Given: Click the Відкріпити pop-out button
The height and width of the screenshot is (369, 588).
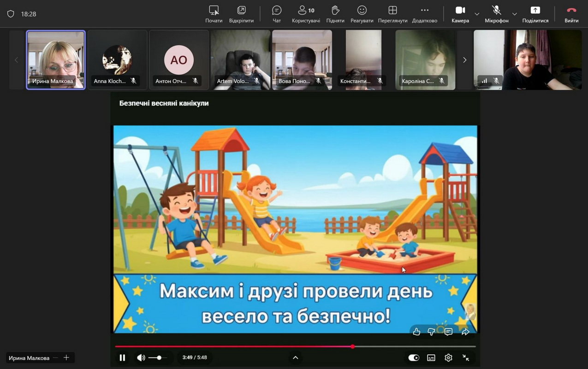Looking at the screenshot, I should pyautogui.click(x=241, y=11).
